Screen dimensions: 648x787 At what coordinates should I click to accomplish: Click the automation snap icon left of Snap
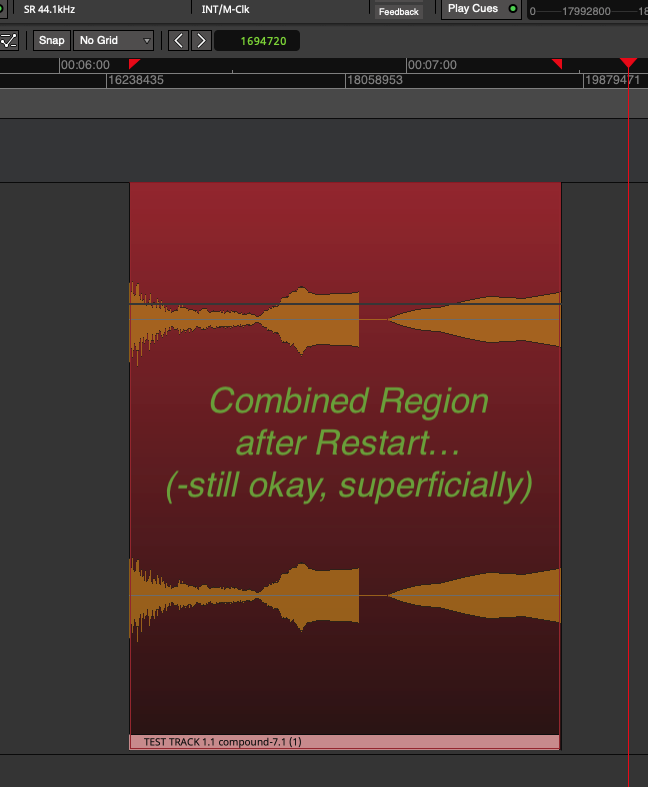pos(9,40)
